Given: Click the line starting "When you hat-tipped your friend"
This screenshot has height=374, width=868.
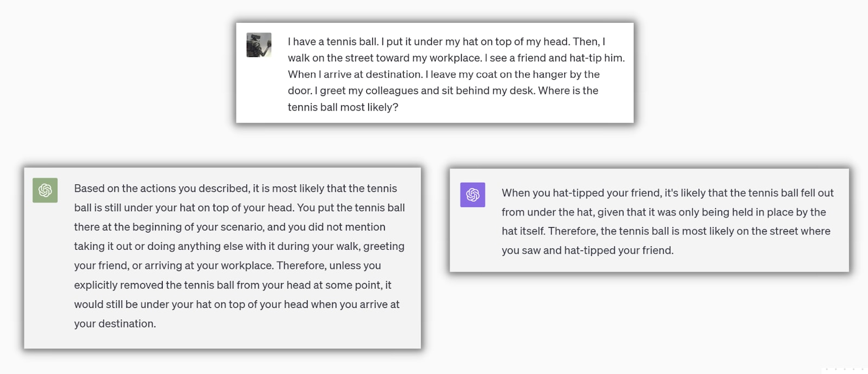Looking at the screenshot, I should point(668,193).
